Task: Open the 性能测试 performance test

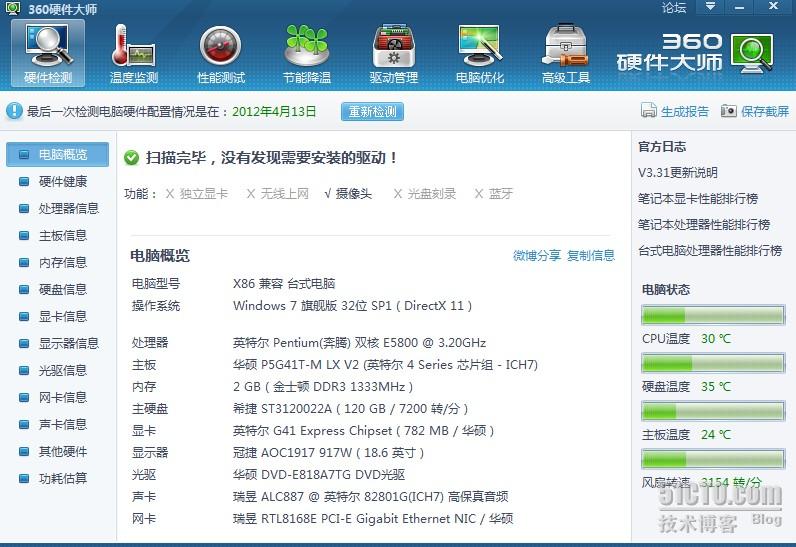Action: click(x=221, y=53)
